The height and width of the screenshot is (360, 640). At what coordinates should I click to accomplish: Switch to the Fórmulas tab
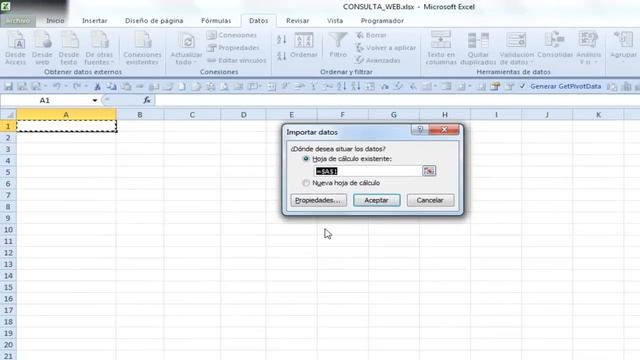click(216, 20)
